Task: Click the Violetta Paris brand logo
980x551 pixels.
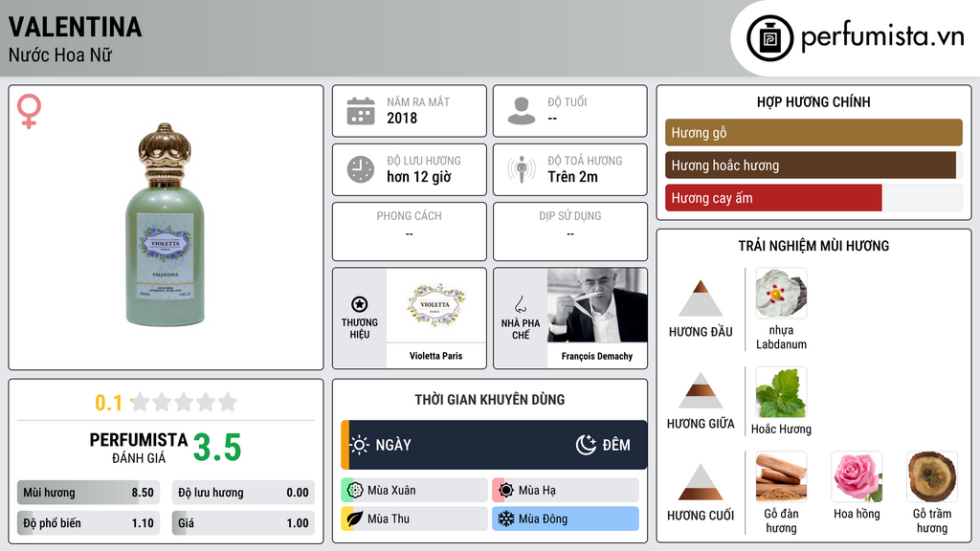Action: (435, 305)
